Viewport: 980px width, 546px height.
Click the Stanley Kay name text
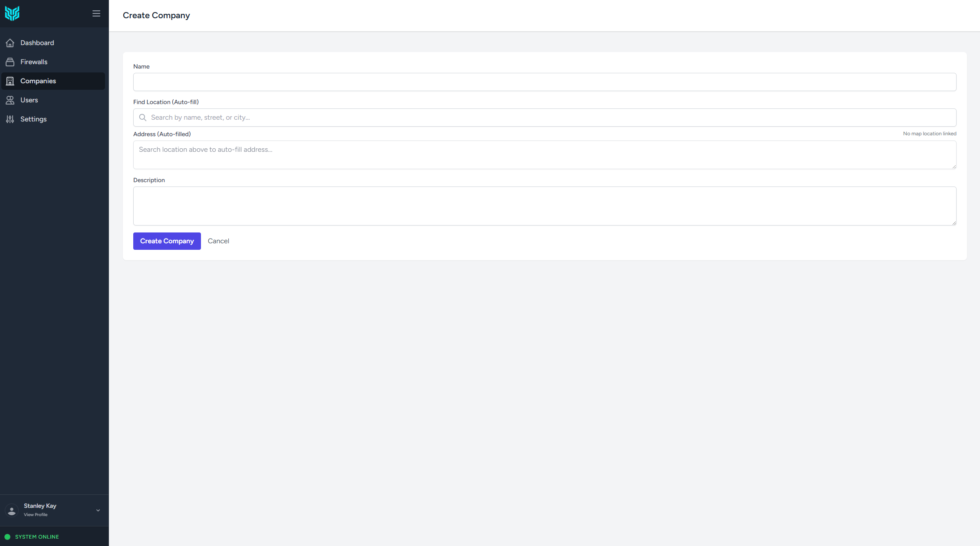(x=40, y=506)
